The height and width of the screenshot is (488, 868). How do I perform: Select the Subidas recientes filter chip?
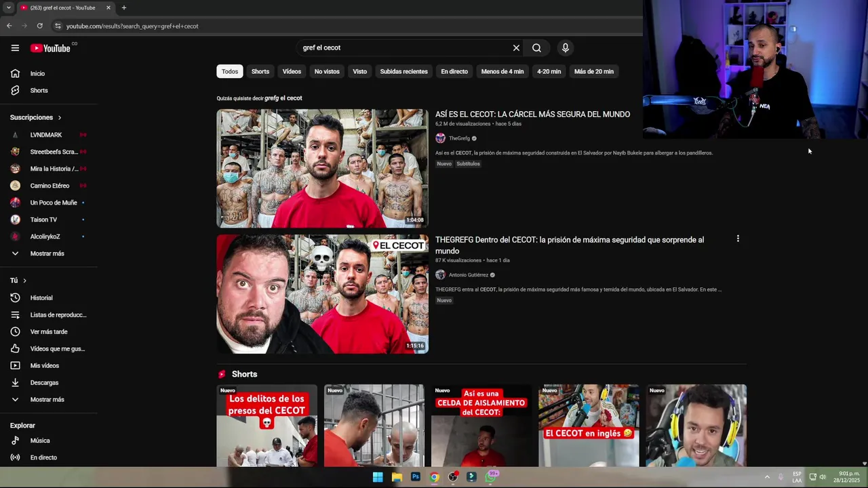click(404, 71)
